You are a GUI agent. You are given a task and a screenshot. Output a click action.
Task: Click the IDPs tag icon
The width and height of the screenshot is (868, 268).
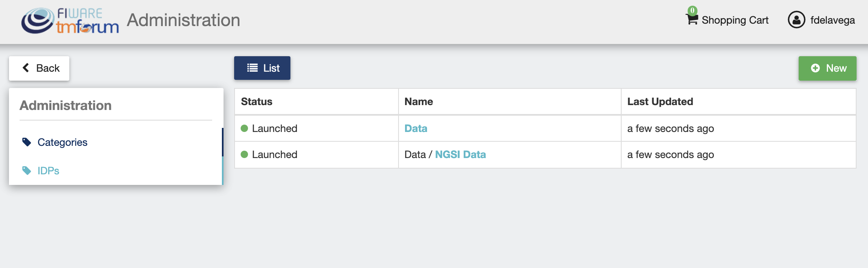pyautogui.click(x=27, y=171)
